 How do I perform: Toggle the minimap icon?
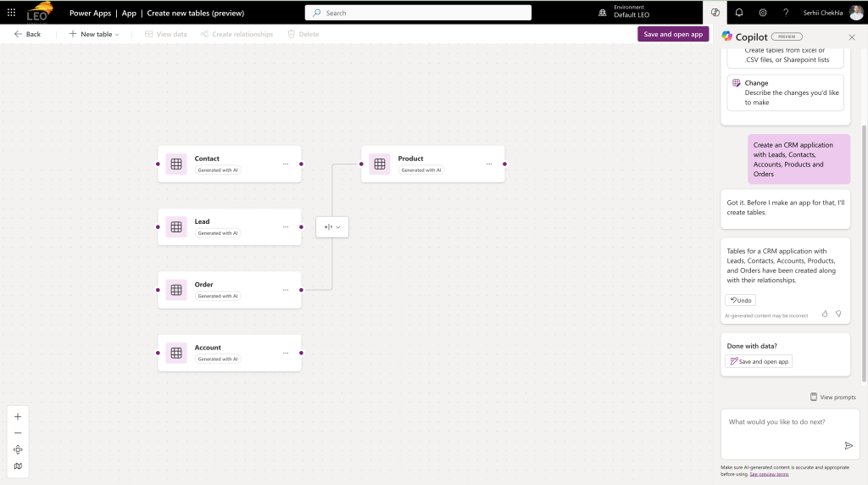pyautogui.click(x=18, y=466)
